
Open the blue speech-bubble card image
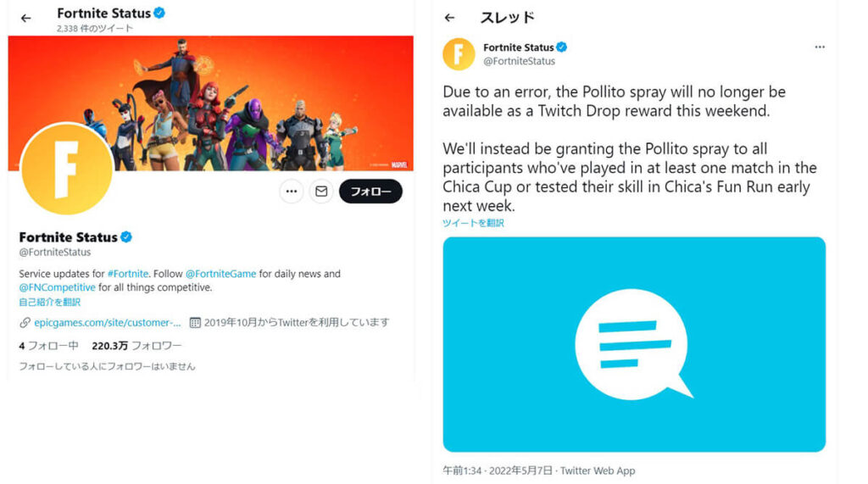[x=634, y=344]
